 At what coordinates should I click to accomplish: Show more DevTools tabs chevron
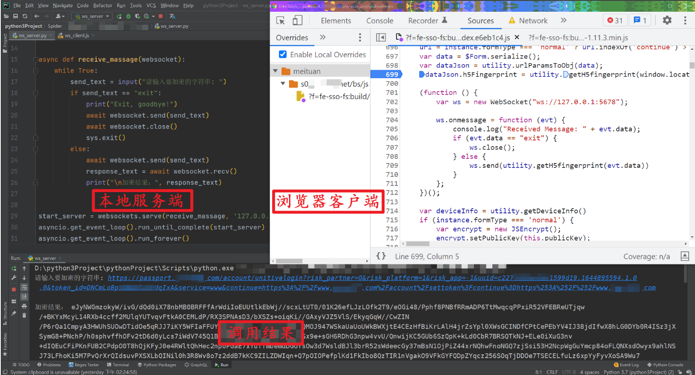coord(563,20)
